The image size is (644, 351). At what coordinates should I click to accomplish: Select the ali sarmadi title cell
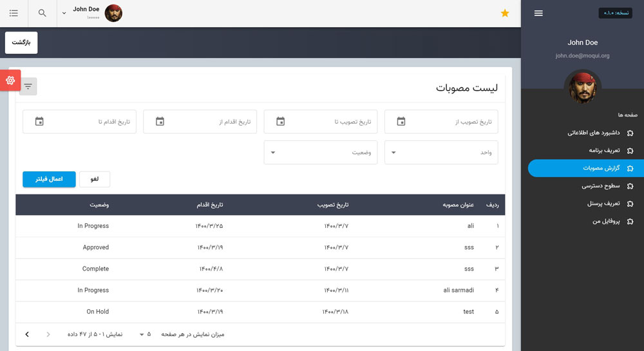point(459,290)
